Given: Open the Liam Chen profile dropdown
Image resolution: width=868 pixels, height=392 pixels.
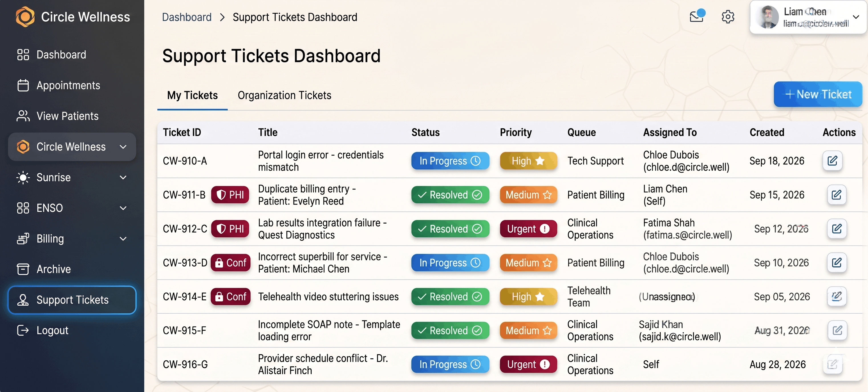Looking at the screenshot, I should click(x=855, y=17).
